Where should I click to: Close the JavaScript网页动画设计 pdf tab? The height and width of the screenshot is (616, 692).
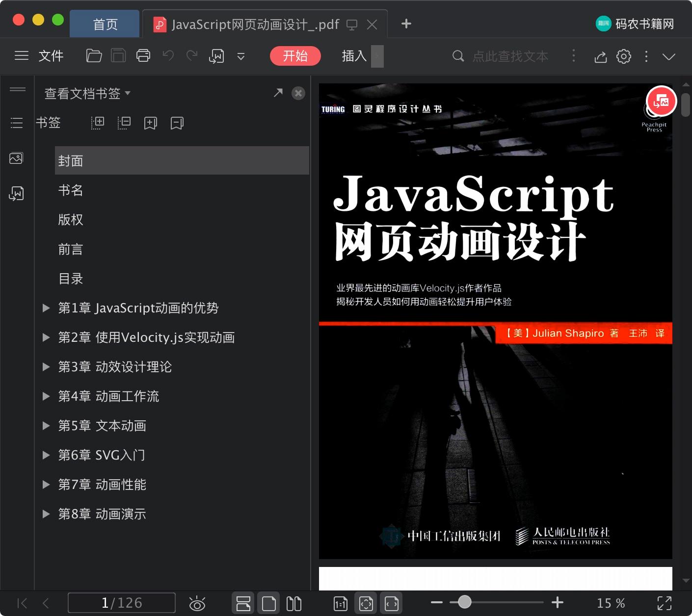click(x=372, y=25)
